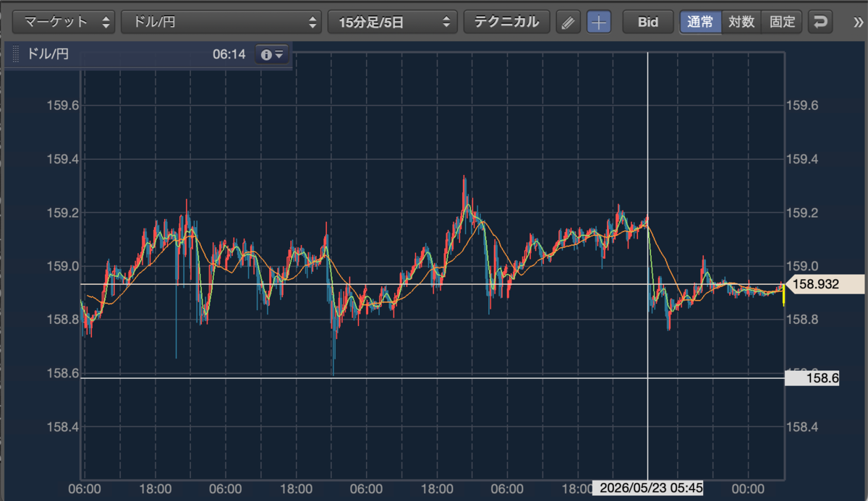Open the ドル/円 currency pair dropdown

tap(221, 22)
